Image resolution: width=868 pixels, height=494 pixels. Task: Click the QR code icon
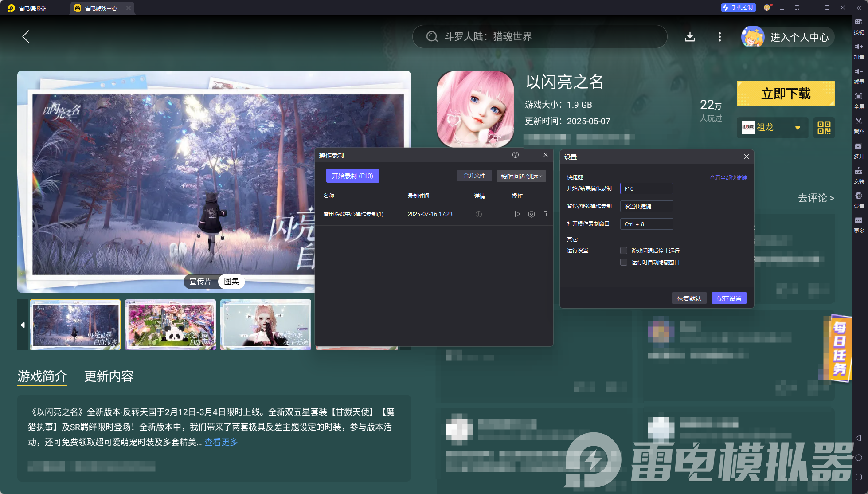824,128
